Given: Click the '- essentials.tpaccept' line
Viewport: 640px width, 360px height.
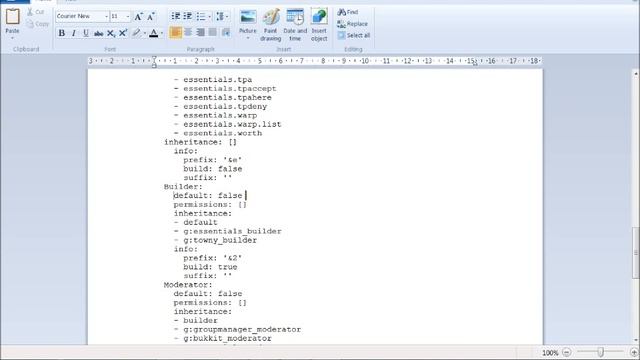Looking at the screenshot, I should pos(225,89).
